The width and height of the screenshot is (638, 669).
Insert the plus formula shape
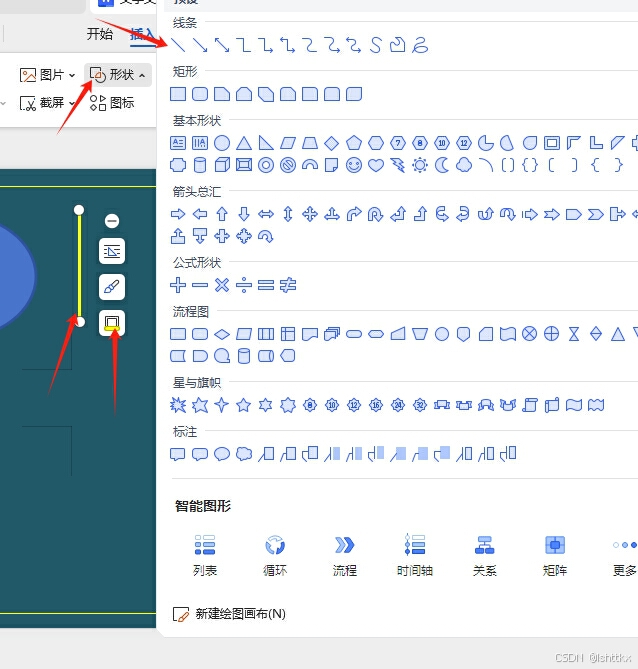(x=178, y=285)
